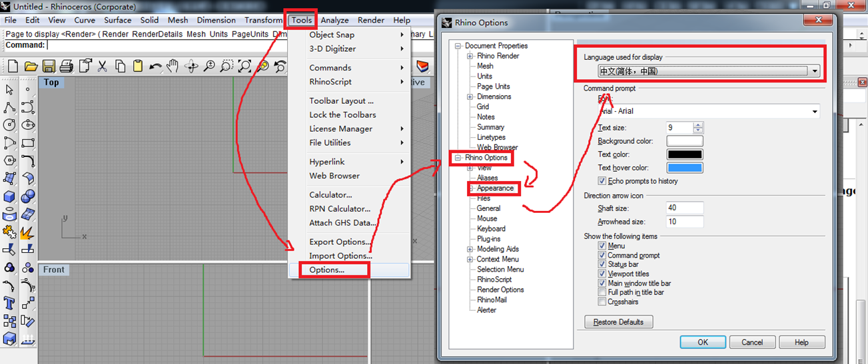The width and height of the screenshot is (868, 364).
Task: Select the Polyline tool in sidebar
Action: pyautogui.click(x=10, y=107)
